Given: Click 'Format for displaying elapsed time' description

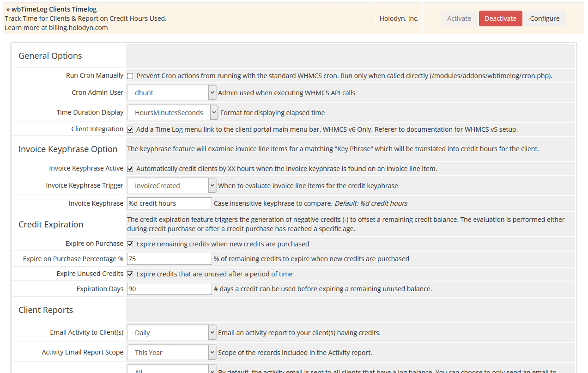Looking at the screenshot, I should pyautogui.click(x=273, y=112).
